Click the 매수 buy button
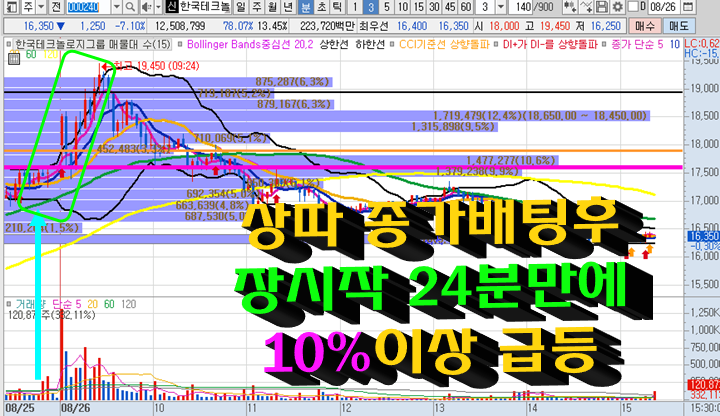Image resolution: width=720 pixels, height=416 pixels. click(x=645, y=26)
